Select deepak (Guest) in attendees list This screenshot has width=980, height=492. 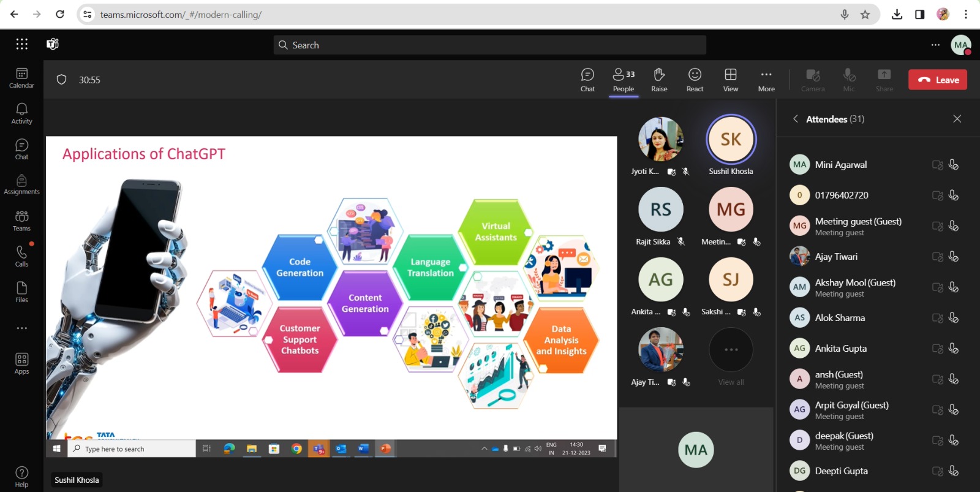(844, 441)
